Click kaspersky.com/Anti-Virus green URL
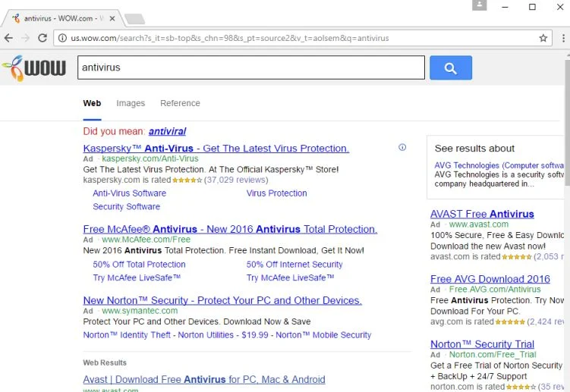 (150, 158)
